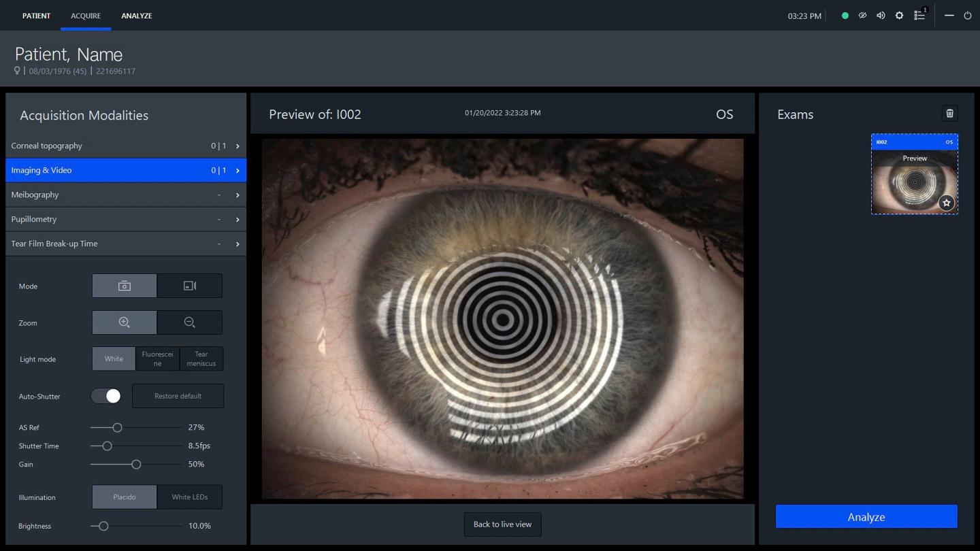Select photo capture mode
This screenshot has height=551, width=980.
coord(124,286)
